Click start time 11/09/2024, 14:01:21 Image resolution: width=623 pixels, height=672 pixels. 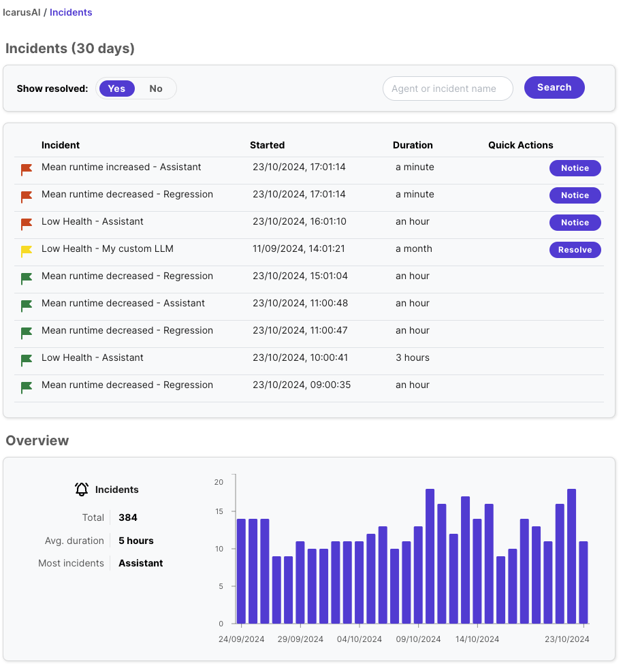[299, 249]
